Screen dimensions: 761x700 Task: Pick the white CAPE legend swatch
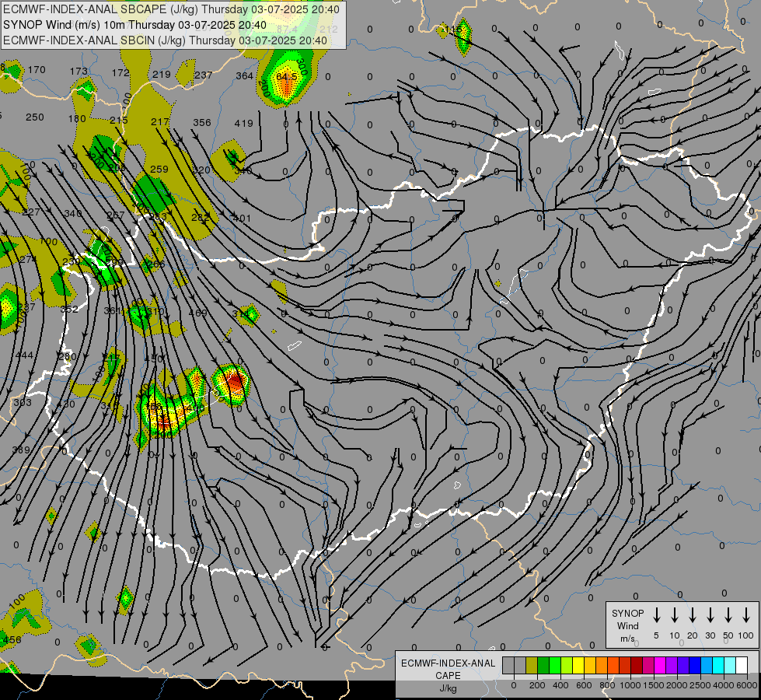[741, 665]
